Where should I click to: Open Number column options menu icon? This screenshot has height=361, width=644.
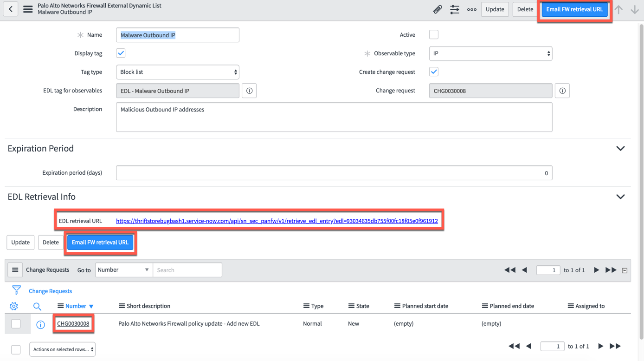click(60, 306)
